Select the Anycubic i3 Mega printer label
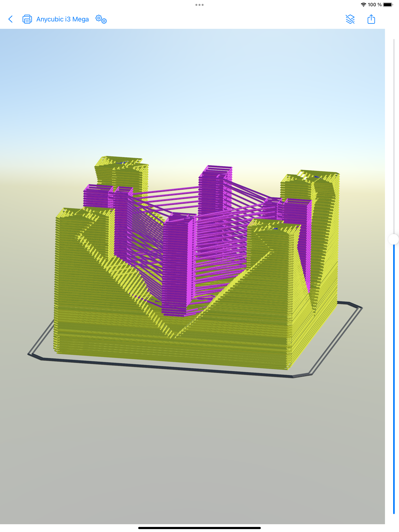 point(62,19)
